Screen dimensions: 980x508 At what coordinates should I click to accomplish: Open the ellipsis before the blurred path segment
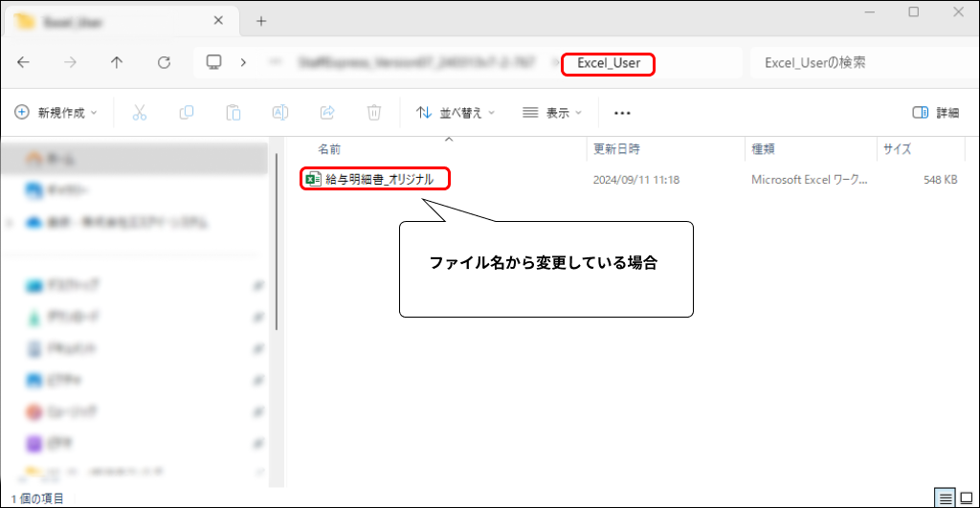point(275,62)
